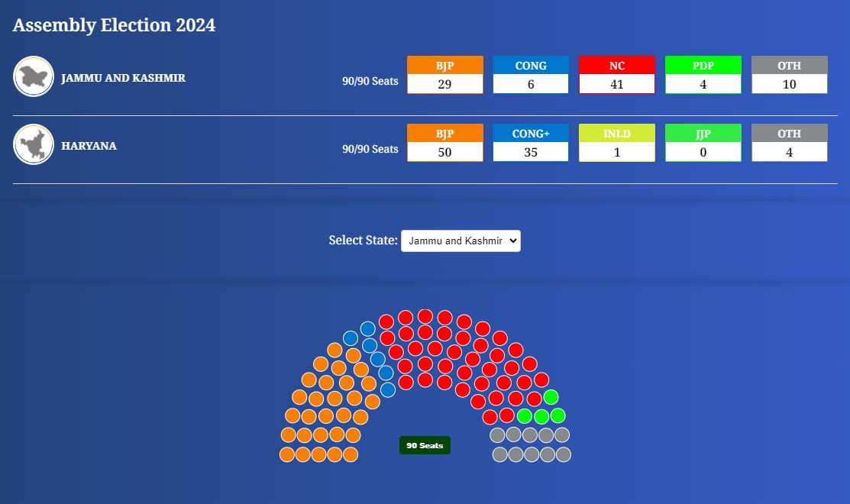
Task: Open the Select State dropdown
Action: [461, 241]
